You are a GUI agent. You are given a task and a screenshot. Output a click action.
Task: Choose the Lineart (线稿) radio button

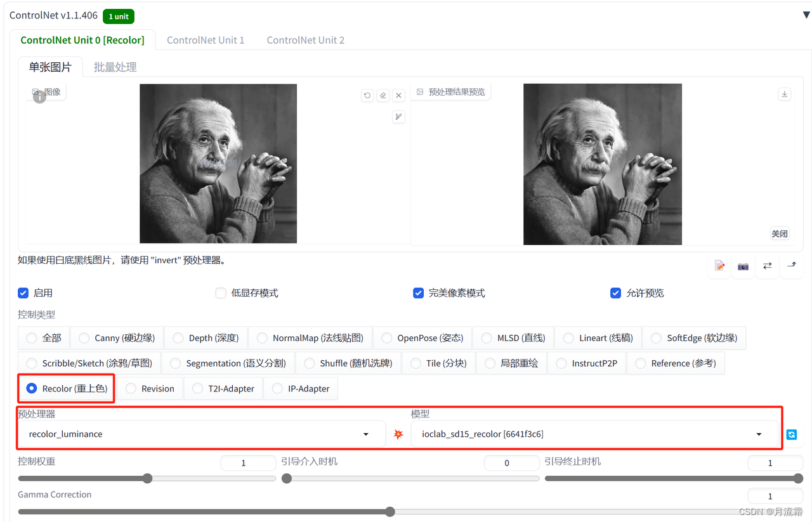598,338
